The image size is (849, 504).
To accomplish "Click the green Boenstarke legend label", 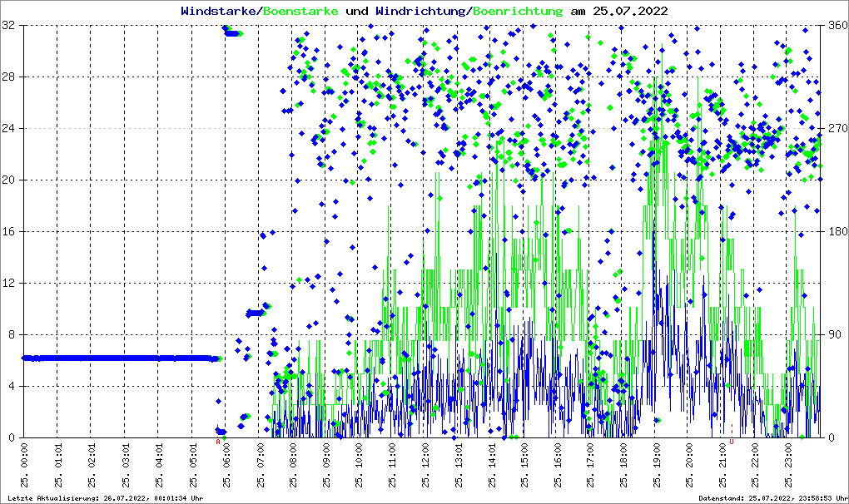I will 301,11.
